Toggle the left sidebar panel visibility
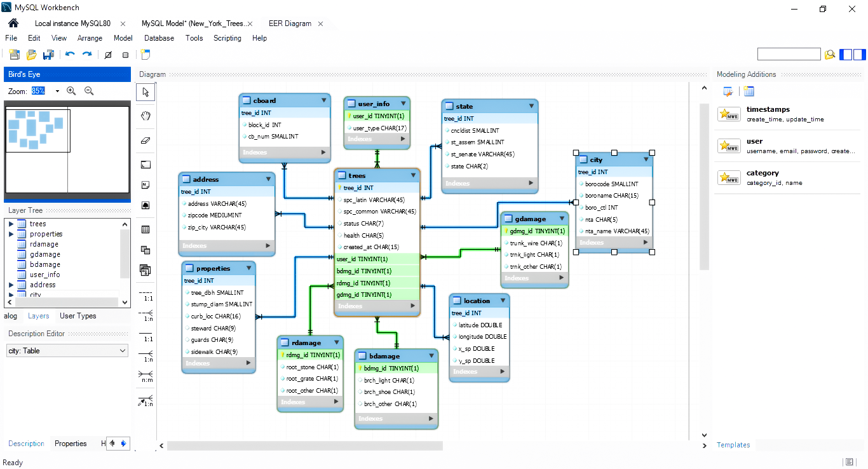 pyautogui.click(x=846, y=55)
